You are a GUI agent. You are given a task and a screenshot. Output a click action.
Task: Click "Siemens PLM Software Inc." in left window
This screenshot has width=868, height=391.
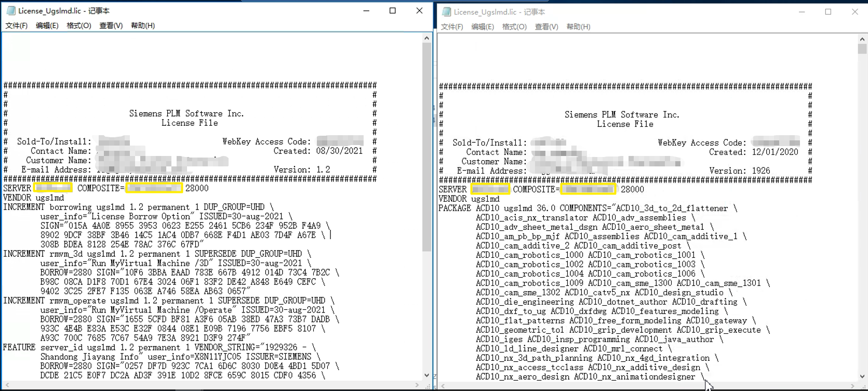[x=186, y=113]
